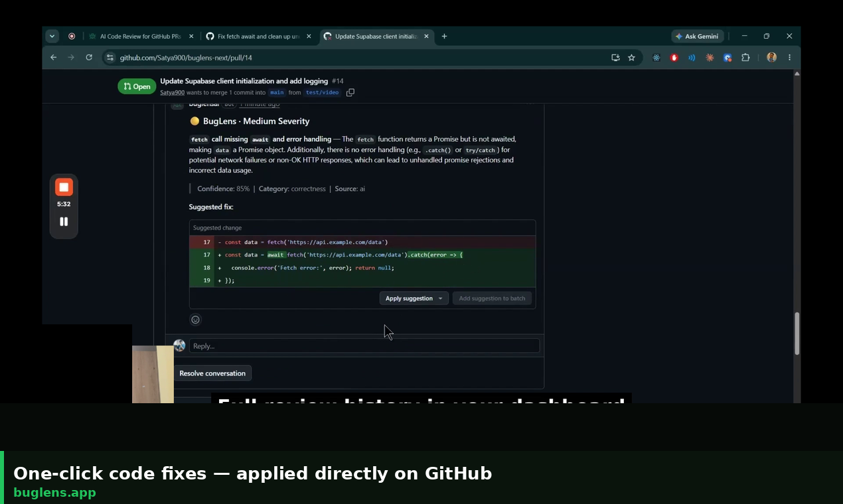Open the Chrome three-dot menu
This screenshot has height=504, width=843.
[789, 58]
